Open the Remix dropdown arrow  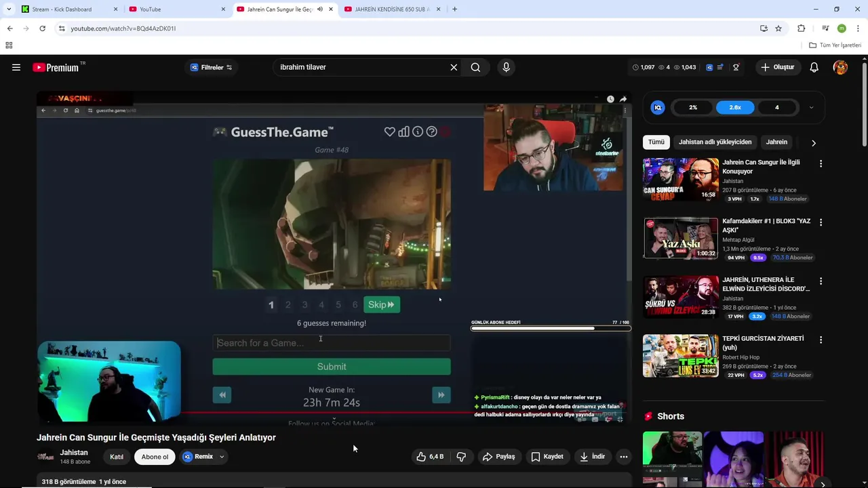point(221,457)
